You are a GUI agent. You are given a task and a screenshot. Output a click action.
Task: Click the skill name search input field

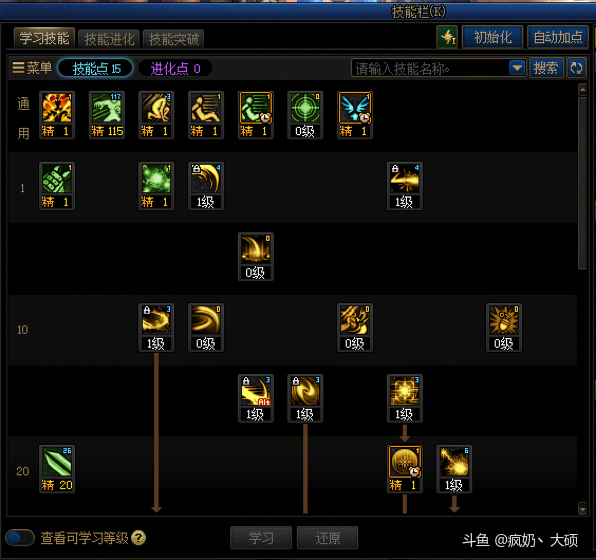430,68
